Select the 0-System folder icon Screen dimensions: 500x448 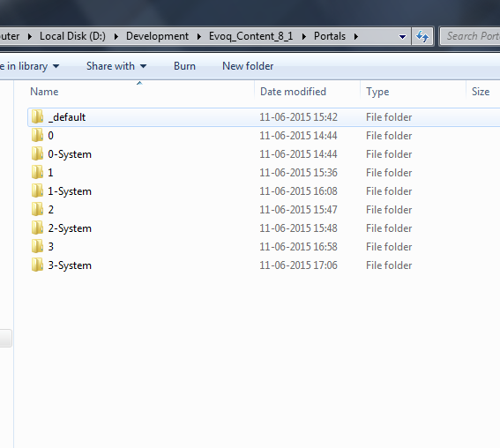pyautogui.click(x=37, y=153)
